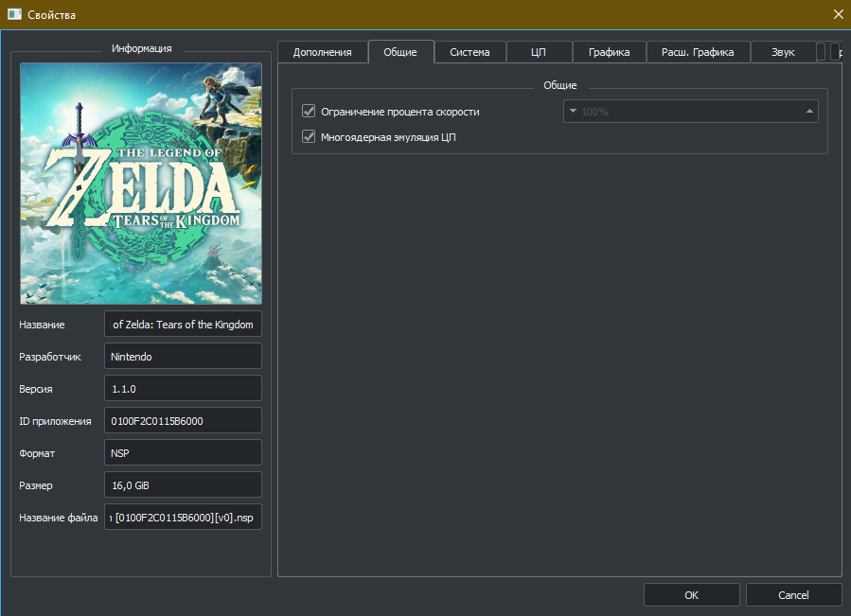Confirm settings with the OK button
The width and height of the screenshot is (851, 616).
[x=691, y=595]
